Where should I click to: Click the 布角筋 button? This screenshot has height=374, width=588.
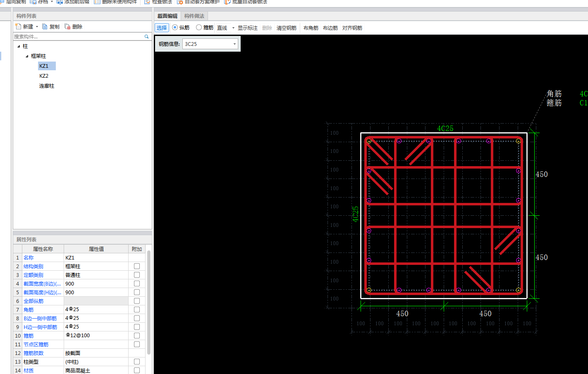point(311,28)
